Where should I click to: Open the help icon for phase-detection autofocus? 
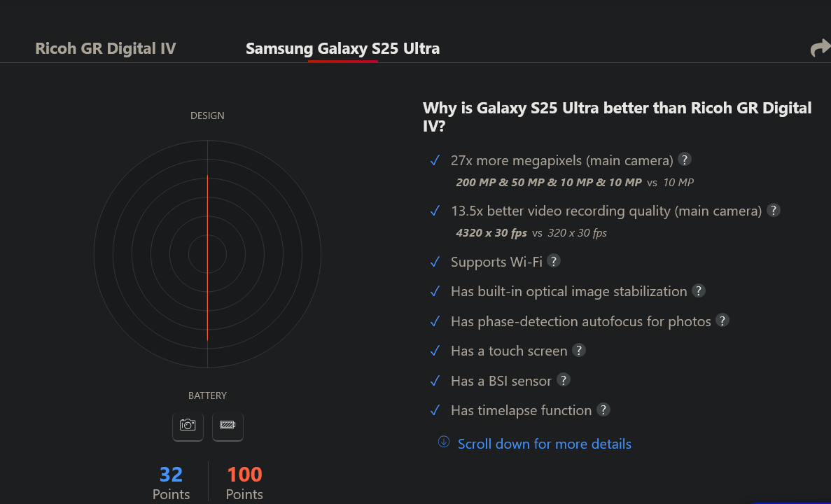point(722,320)
